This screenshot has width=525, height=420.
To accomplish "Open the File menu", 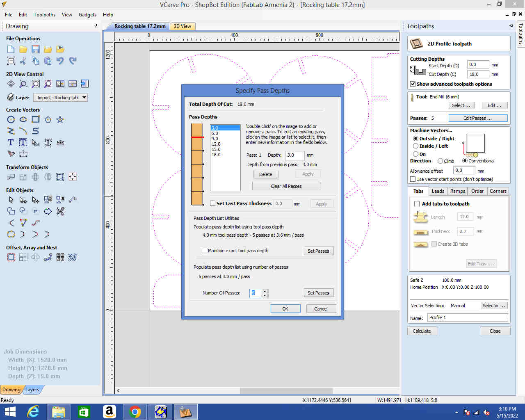I will (9, 14).
